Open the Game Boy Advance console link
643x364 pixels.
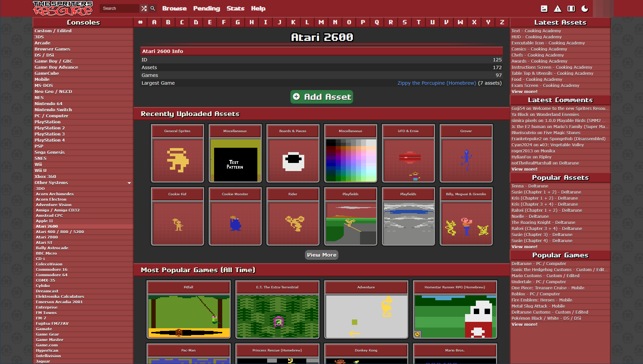[x=56, y=67]
